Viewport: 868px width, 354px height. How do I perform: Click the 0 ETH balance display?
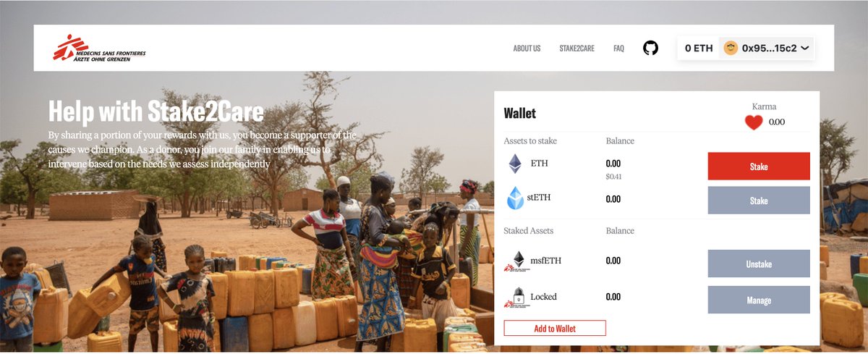(x=699, y=49)
